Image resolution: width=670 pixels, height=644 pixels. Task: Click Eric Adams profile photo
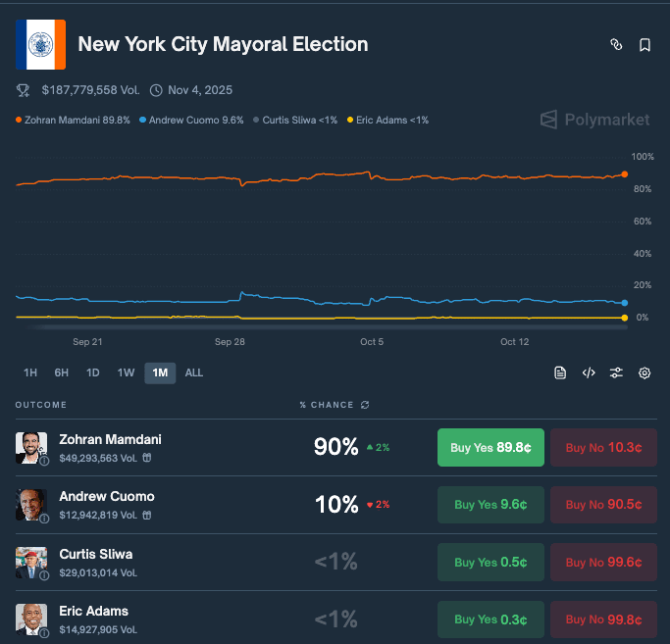31,618
